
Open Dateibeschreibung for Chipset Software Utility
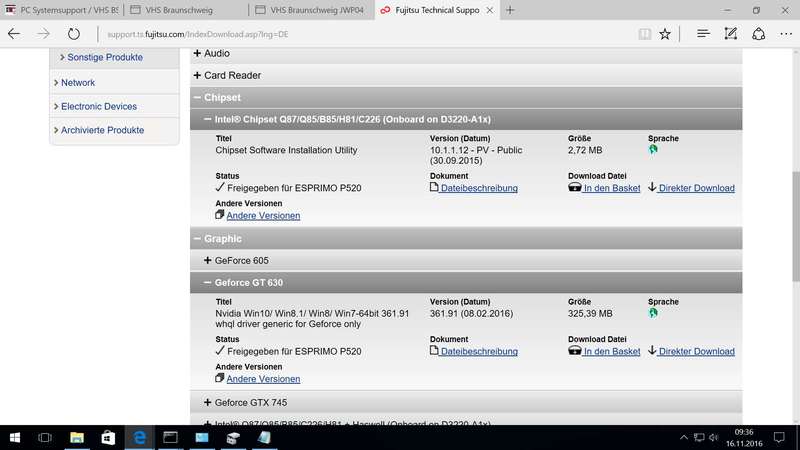479,188
